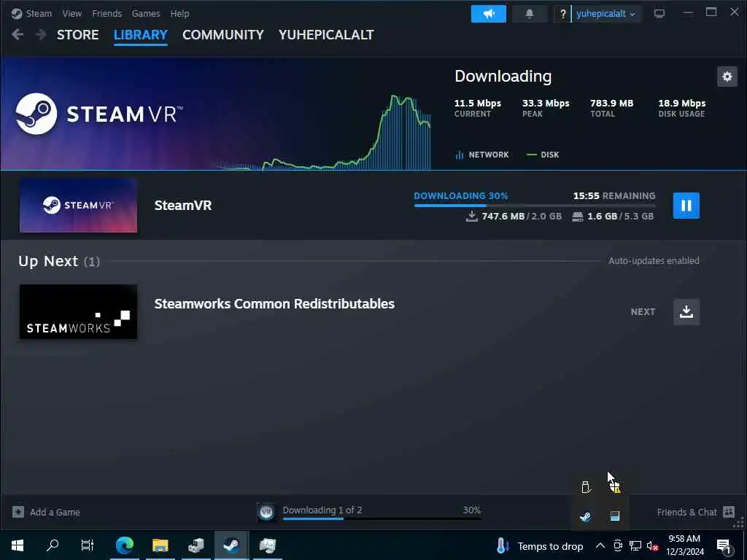Screen dimensions: 747x560
Task: Expand the yuhepicalalt account dropdown
Action: coord(606,14)
